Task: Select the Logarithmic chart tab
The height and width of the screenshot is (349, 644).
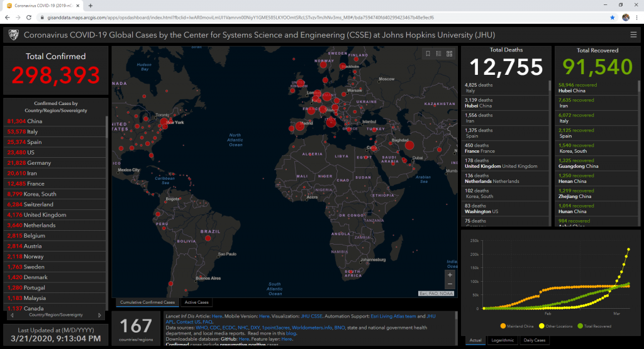Action: 502,340
